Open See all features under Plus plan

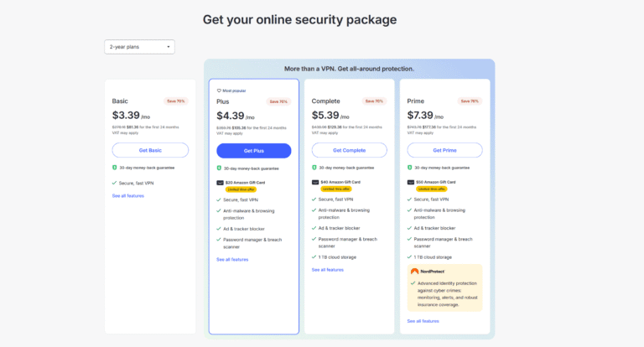[232, 260]
